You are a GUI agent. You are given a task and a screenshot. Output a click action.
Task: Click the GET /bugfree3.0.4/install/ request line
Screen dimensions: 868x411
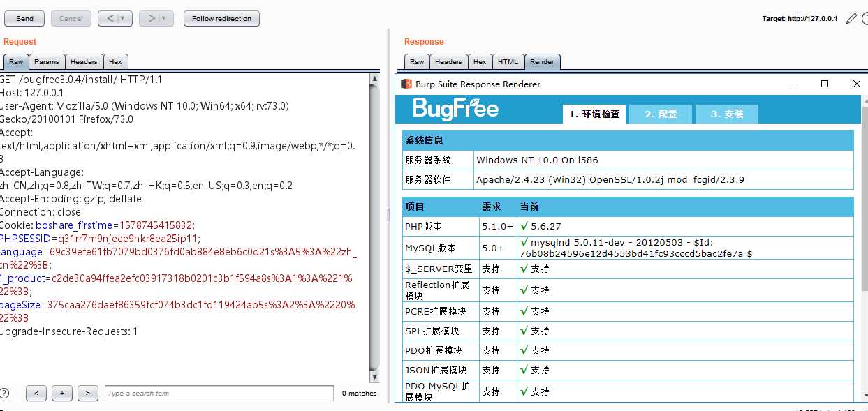pos(81,80)
